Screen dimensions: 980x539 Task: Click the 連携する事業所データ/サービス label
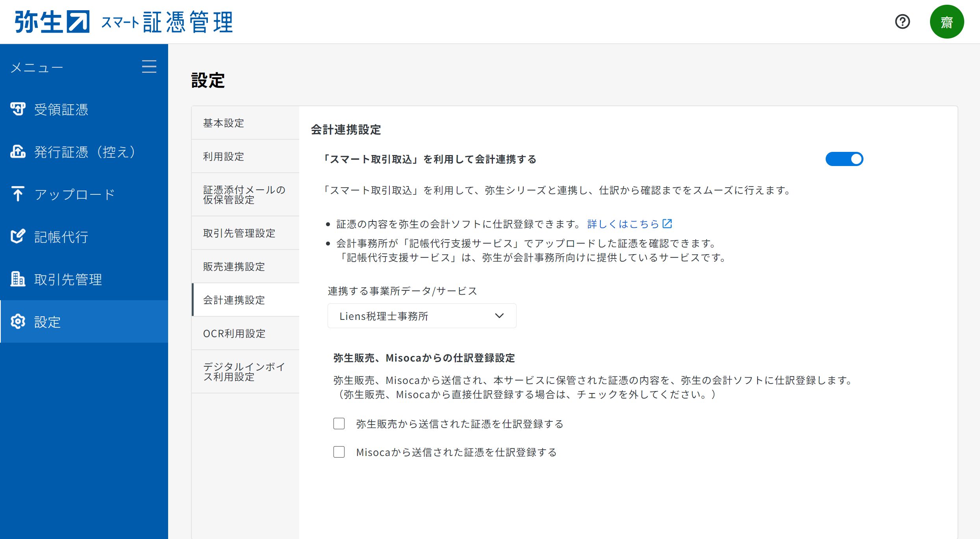[x=402, y=291]
